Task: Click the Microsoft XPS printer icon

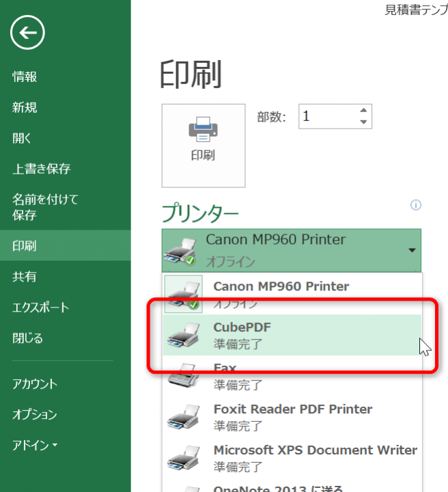Action: click(184, 458)
